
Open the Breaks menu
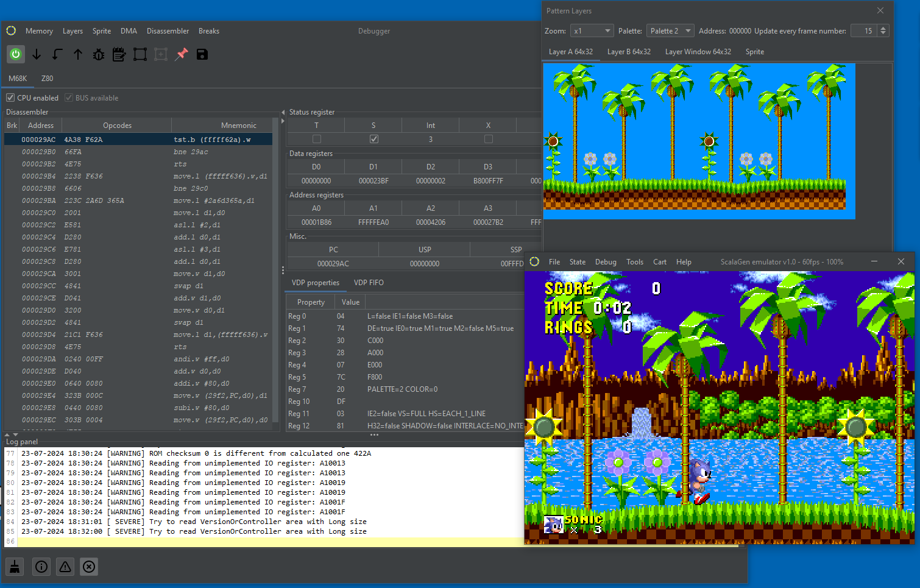[x=209, y=30]
